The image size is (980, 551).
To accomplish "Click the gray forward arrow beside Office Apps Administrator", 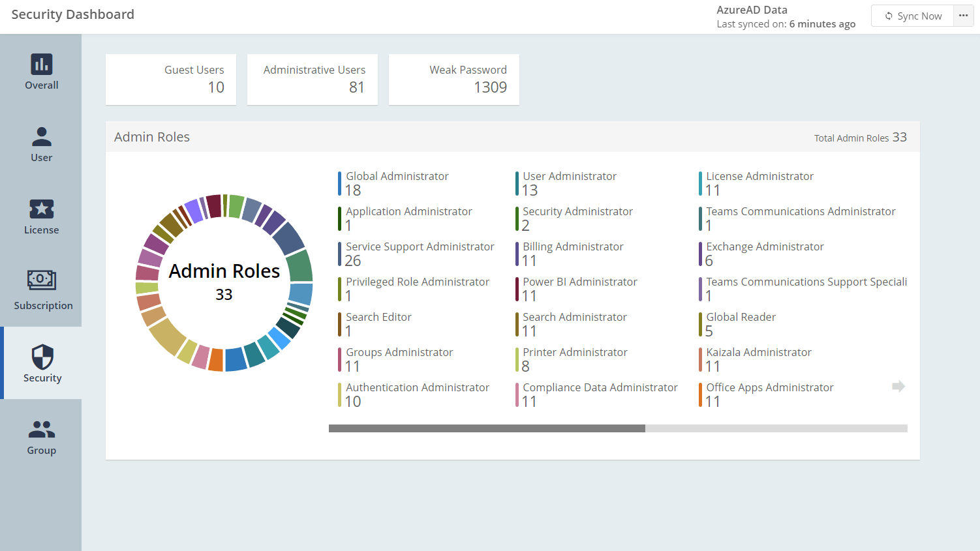I will coord(898,386).
